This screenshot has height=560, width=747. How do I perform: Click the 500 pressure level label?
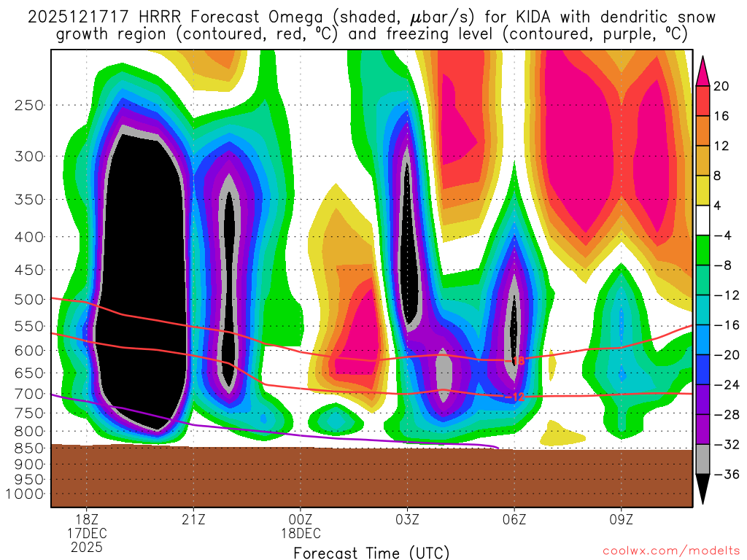29,300
